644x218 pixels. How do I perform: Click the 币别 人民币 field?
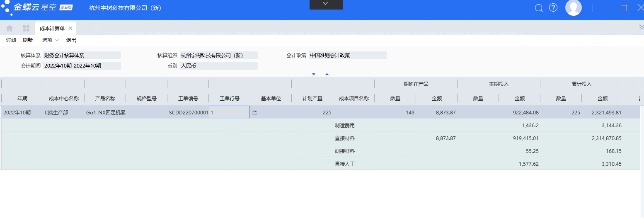(219, 65)
